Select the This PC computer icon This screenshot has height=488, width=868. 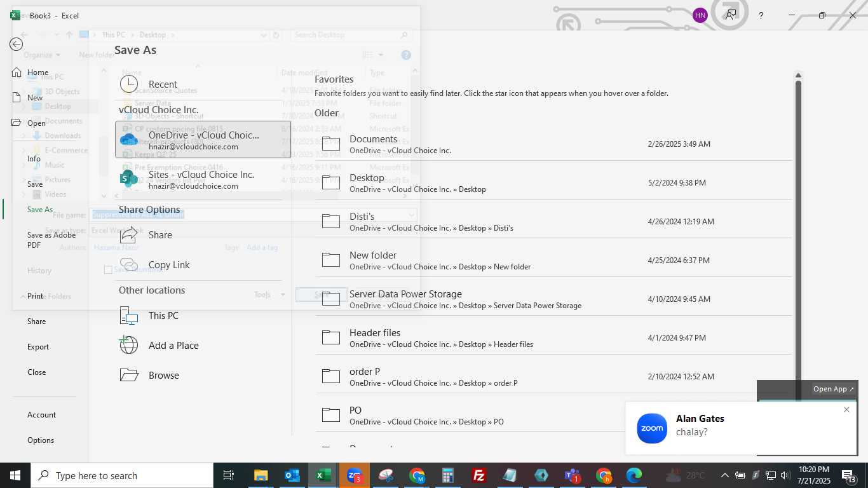coord(129,315)
